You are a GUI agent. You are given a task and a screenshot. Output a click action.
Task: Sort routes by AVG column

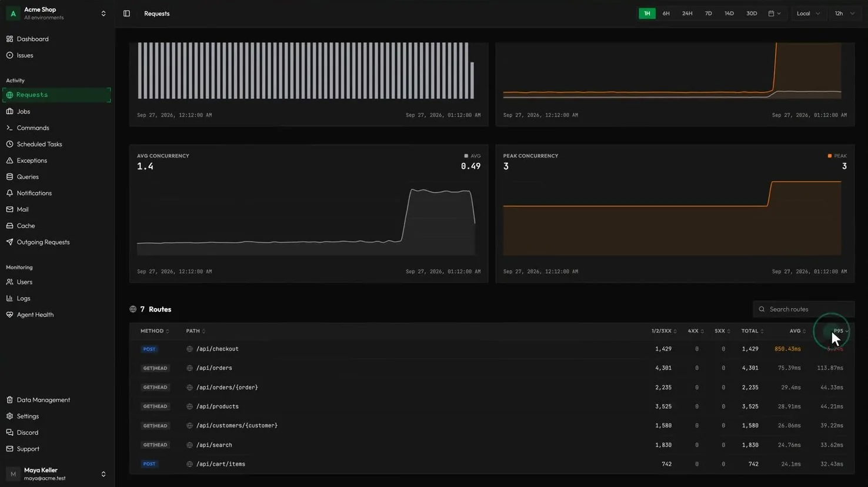pyautogui.click(x=797, y=331)
